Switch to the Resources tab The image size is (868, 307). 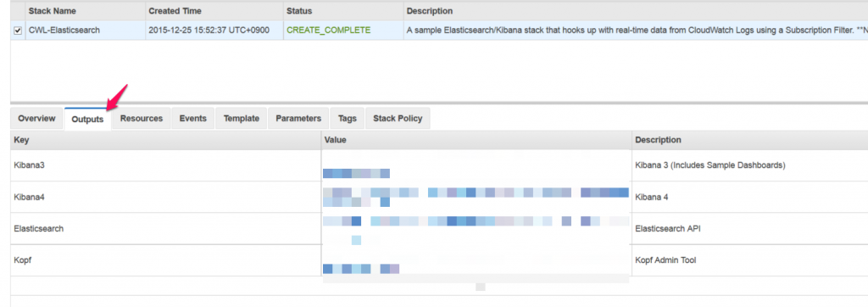click(142, 119)
